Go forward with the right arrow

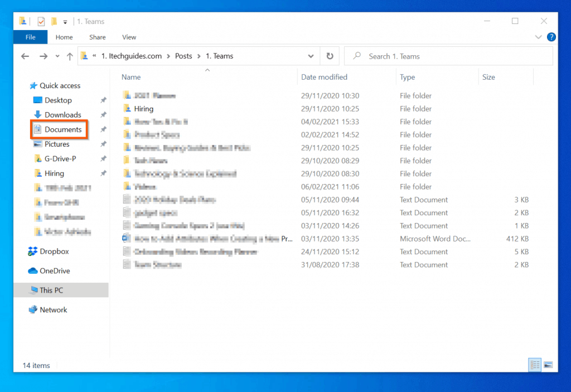43,56
